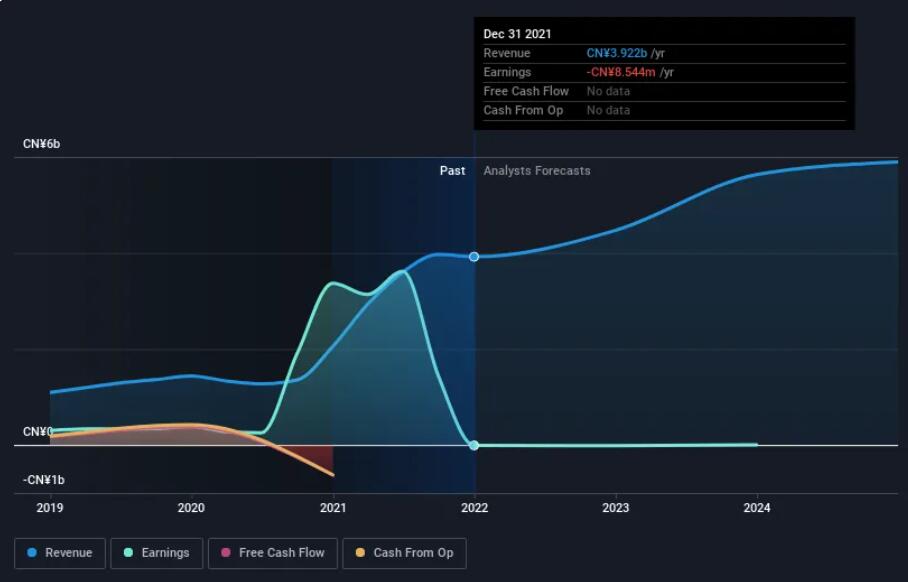Click the 2023 x-axis year label

pos(616,508)
